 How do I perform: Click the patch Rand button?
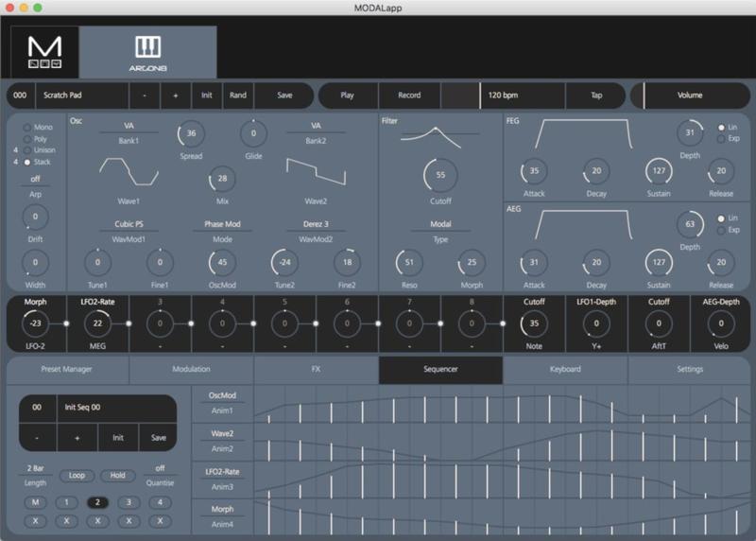click(x=238, y=96)
